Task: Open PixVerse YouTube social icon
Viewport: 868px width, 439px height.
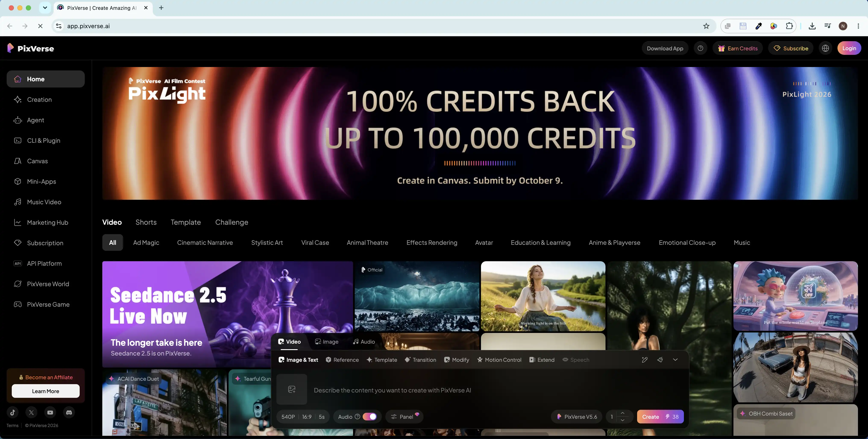Action: click(x=50, y=412)
